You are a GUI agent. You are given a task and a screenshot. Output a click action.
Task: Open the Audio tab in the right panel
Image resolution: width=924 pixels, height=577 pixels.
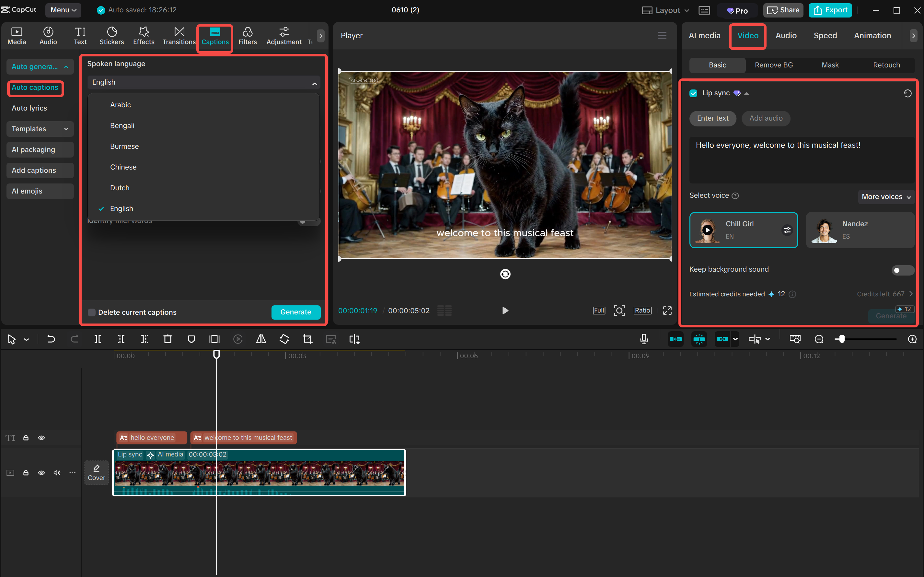tap(786, 35)
